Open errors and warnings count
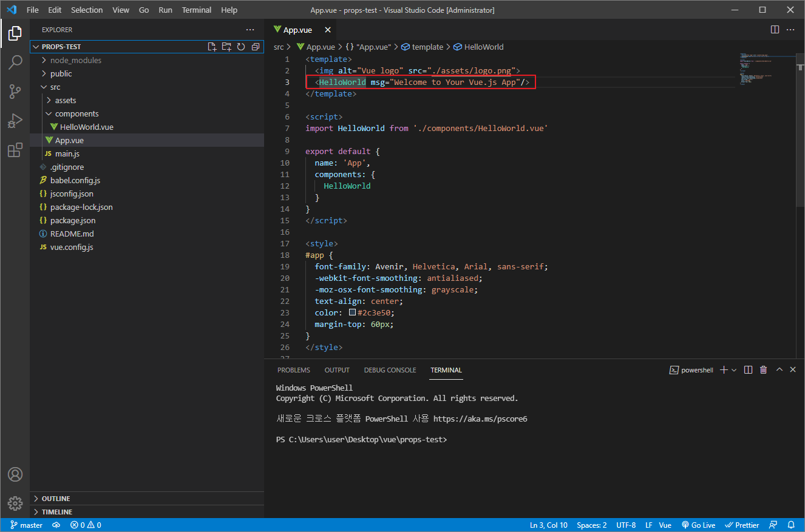805x532 pixels. [86, 525]
